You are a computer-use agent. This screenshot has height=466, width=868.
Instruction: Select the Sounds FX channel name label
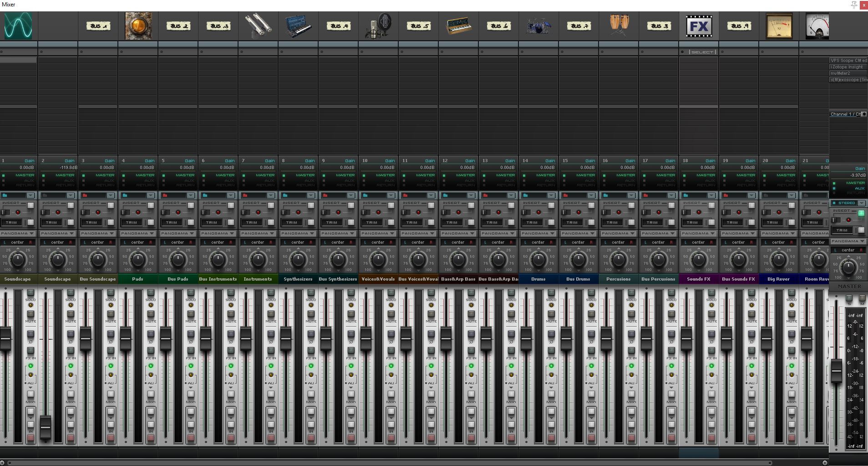click(699, 279)
